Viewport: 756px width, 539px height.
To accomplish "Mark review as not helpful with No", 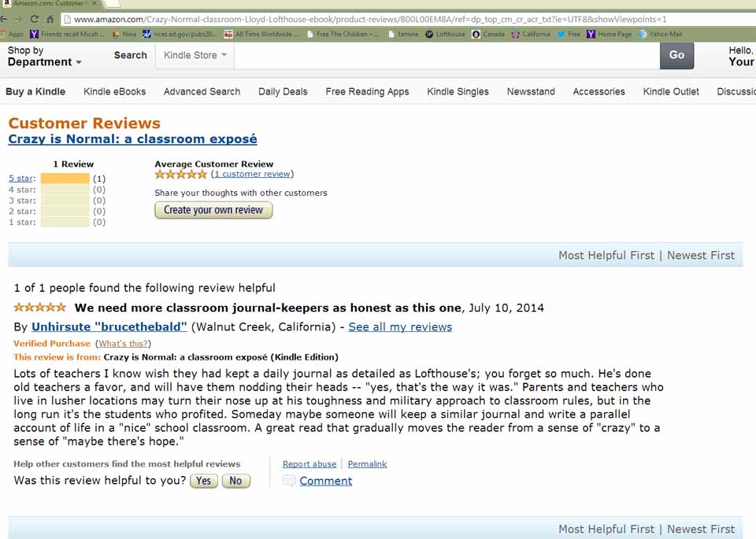I will [236, 481].
